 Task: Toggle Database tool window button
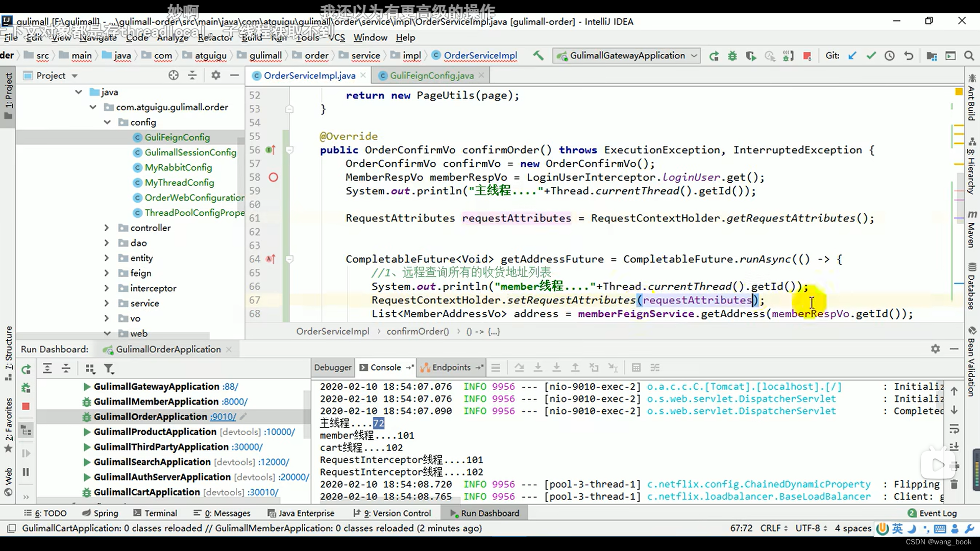tap(972, 286)
